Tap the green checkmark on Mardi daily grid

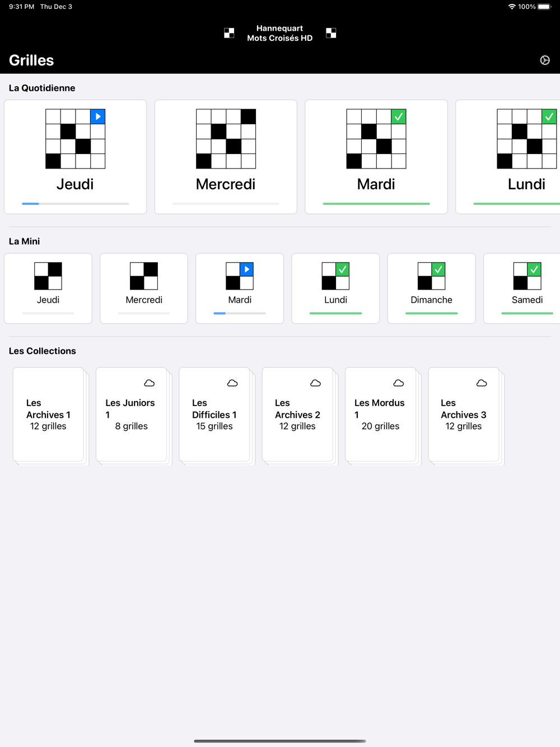399,116
